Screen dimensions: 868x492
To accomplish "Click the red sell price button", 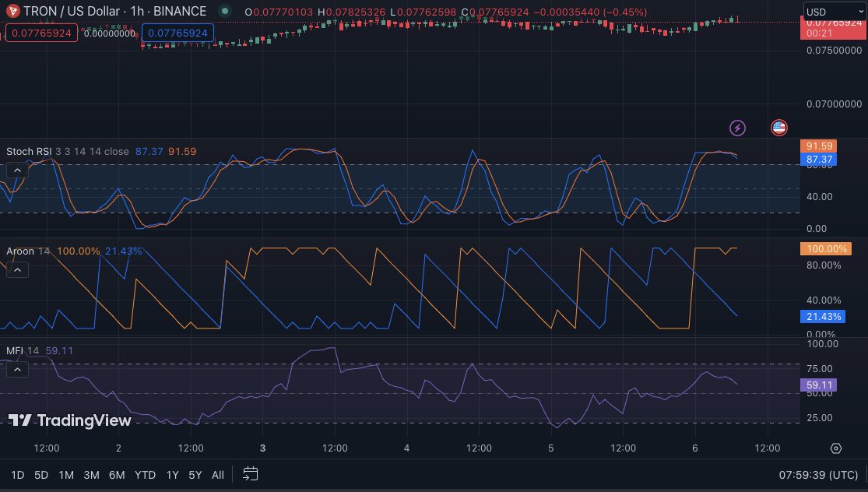I will (x=41, y=33).
